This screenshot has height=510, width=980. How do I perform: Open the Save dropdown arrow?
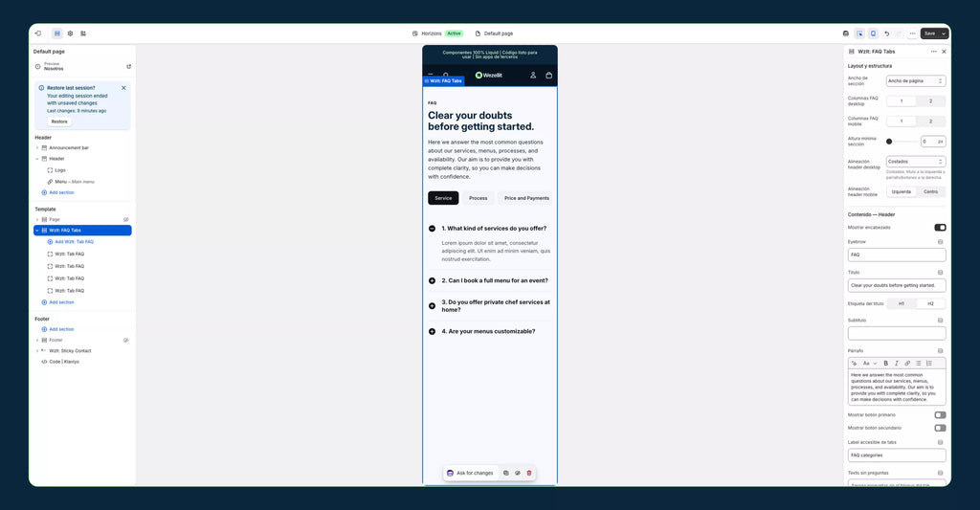(944, 33)
